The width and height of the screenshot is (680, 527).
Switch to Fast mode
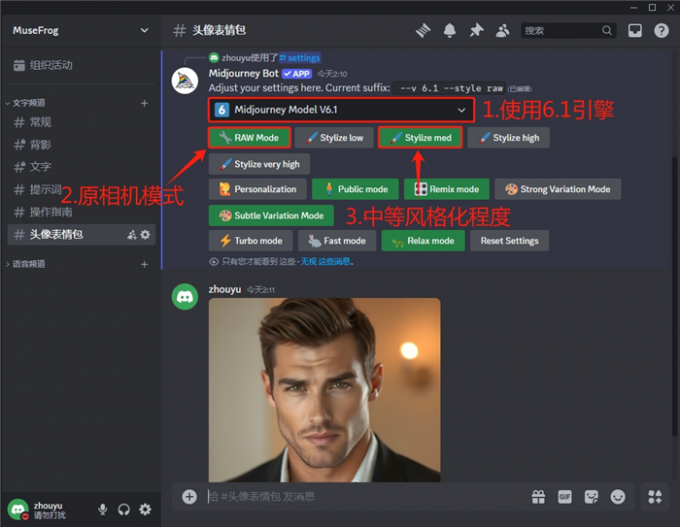point(337,241)
